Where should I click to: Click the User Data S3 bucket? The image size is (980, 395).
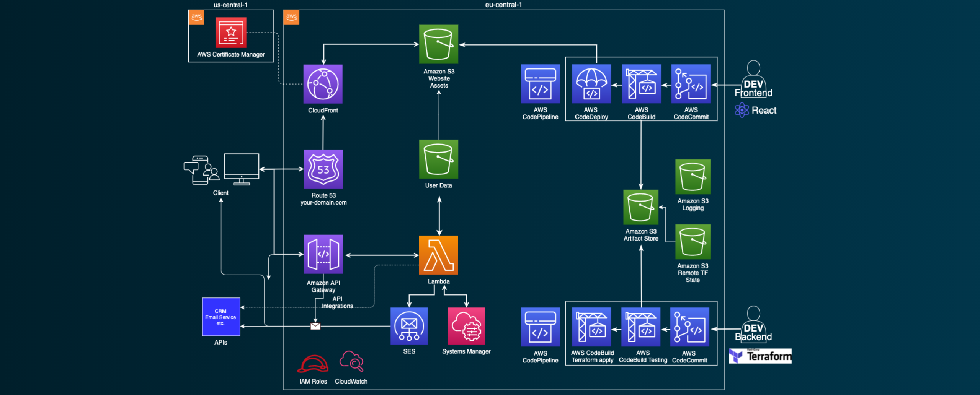438,159
